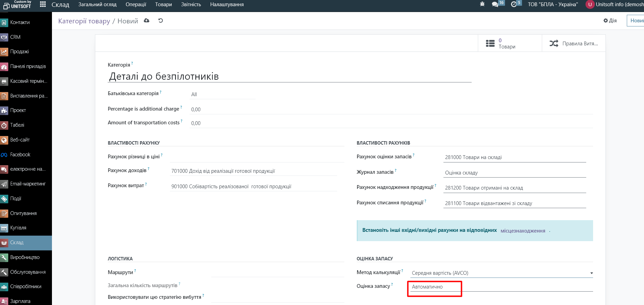
Task: Open the activities clock icon
Action: 514,4
